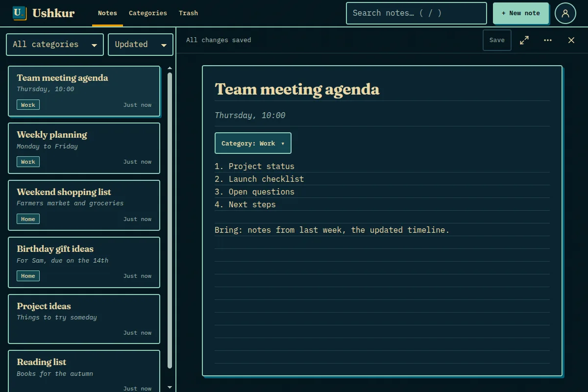Image resolution: width=588 pixels, height=392 pixels.
Task: Open the Updated sort dropdown
Action: click(x=141, y=45)
